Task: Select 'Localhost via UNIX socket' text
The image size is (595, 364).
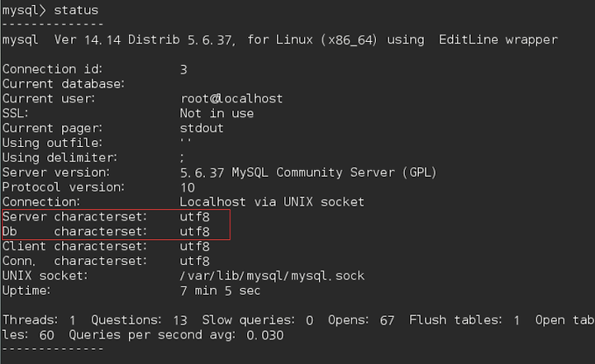Action: pyautogui.click(x=272, y=202)
